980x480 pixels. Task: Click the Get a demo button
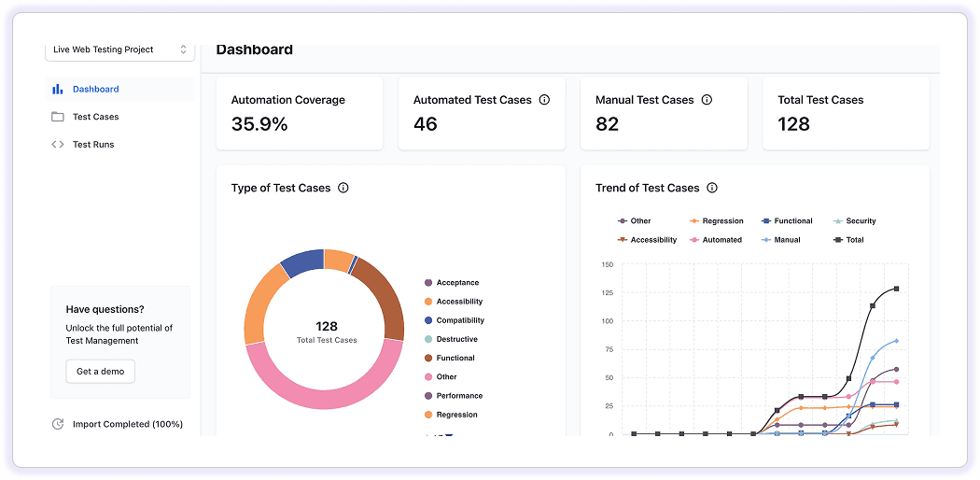pos(100,371)
